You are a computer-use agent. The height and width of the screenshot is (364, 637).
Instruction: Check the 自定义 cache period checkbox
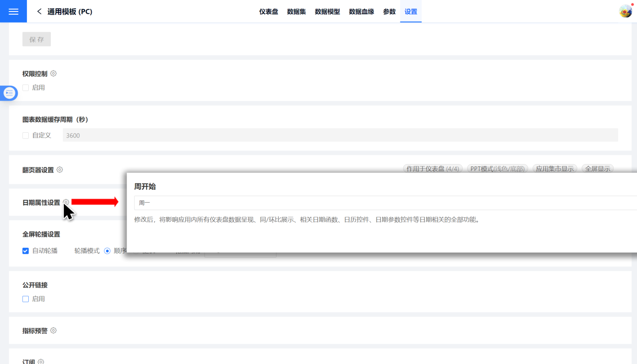26,135
